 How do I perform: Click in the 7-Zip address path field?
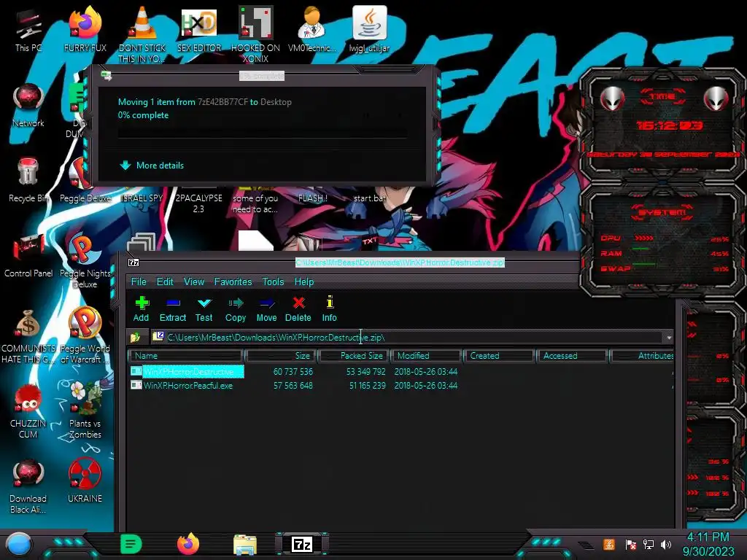point(407,338)
